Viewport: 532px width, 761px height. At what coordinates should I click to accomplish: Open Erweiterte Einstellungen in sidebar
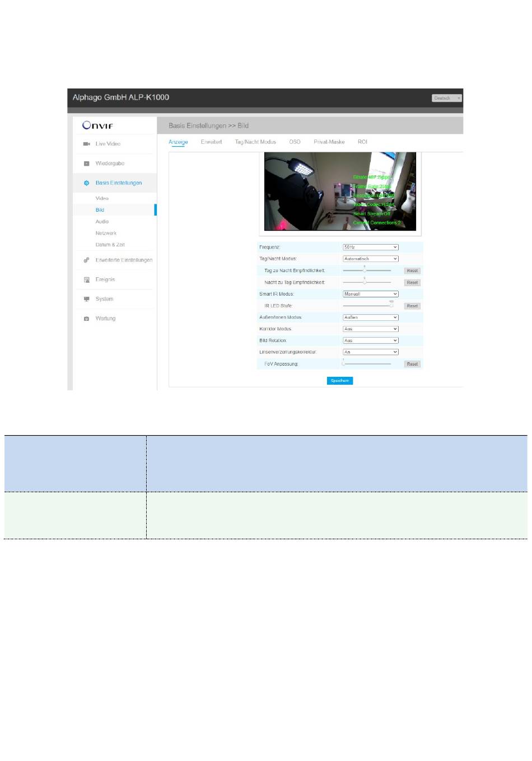coord(124,260)
